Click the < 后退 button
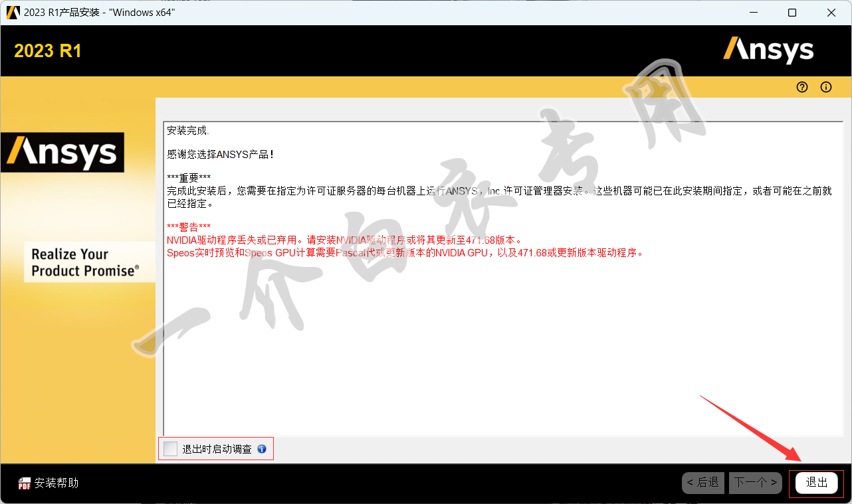This screenshot has height=504, width=852. pos(703,483)
